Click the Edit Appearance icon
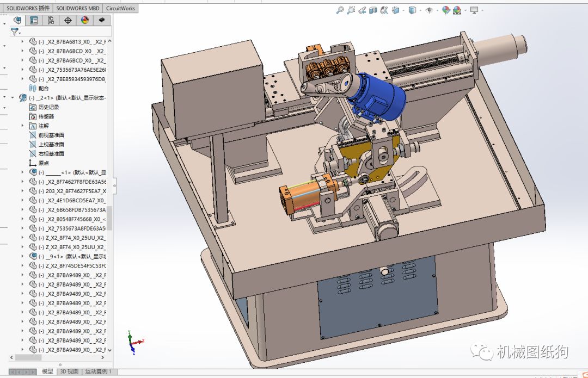588x378 pixels. (x=446, y=10)
